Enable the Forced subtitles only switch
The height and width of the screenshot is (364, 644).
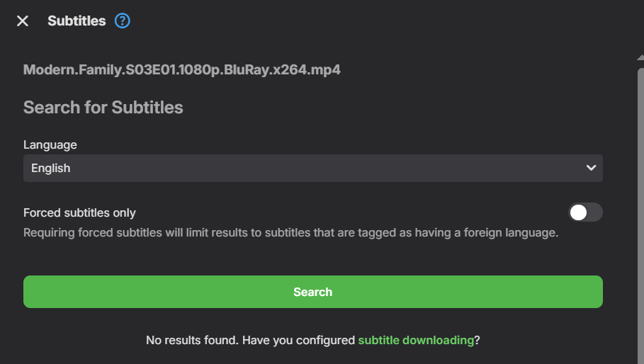coord(585,212)
